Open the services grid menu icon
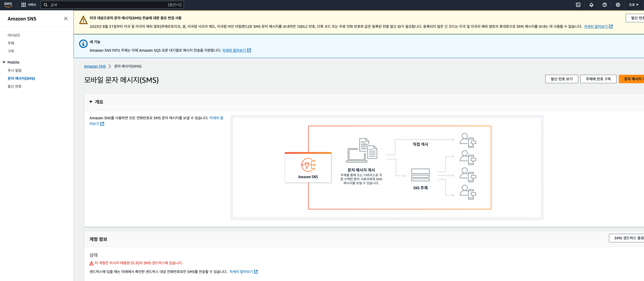Screen dimensions: 644x281 point(24,5)
